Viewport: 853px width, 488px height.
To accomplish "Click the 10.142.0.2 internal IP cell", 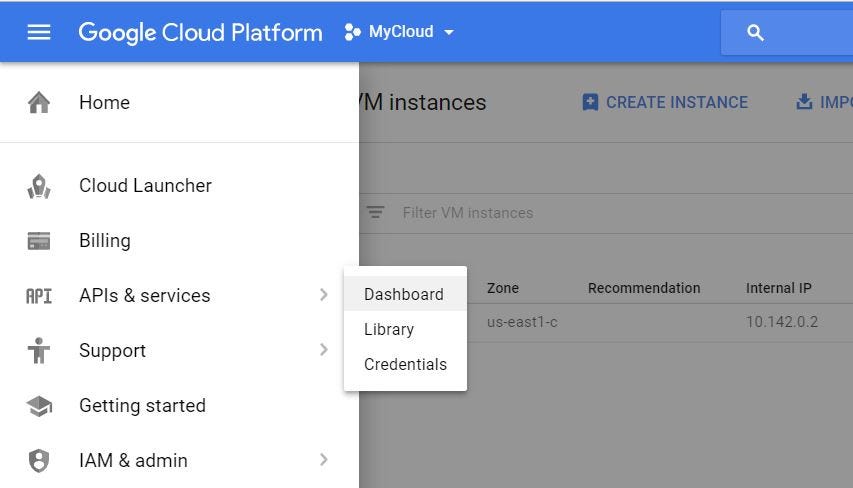I will click(x=782, y=322).
